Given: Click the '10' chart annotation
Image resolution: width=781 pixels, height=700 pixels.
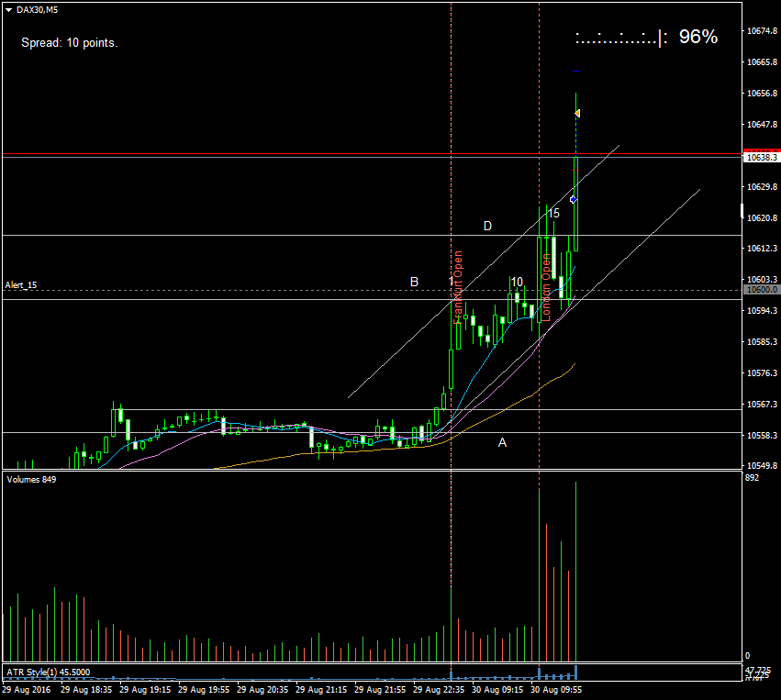Looking at the screenshot, I should 517,282.
